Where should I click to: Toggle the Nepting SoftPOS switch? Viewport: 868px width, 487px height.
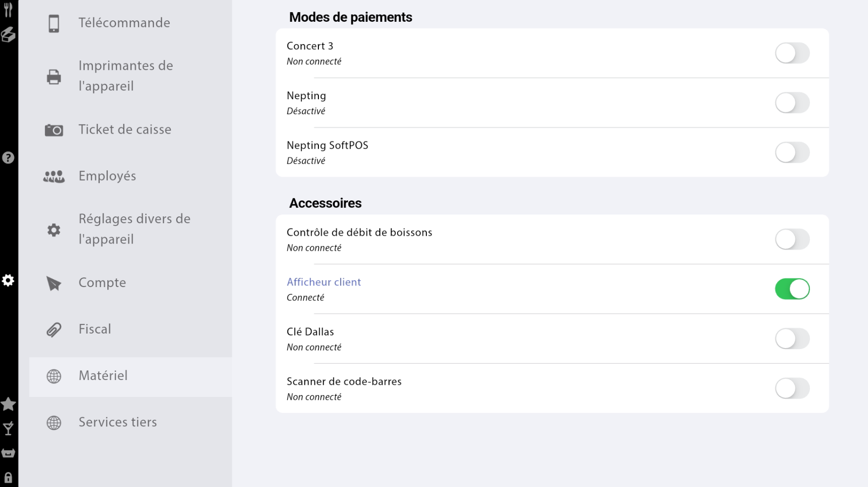(x=792, y=152)
